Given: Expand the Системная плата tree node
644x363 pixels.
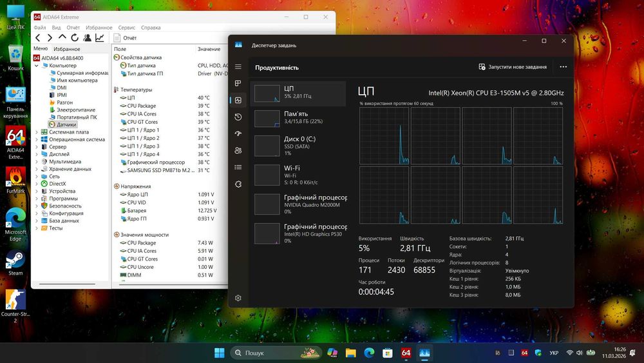Looking at the screenshot, I should point(37,132).
